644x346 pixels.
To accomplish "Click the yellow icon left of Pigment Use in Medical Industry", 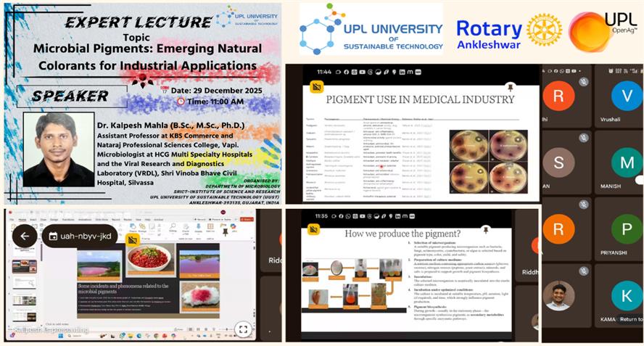I will click(315, 87).
